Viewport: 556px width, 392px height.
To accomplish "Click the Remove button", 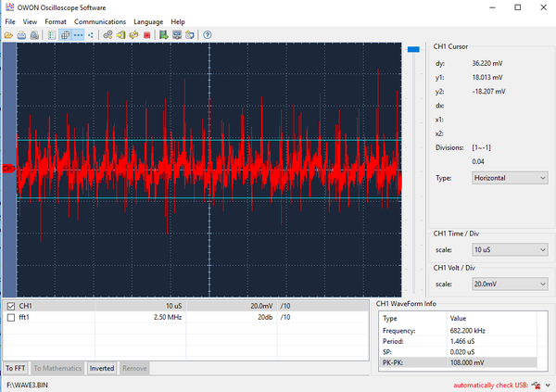I will tap(134, 368).
